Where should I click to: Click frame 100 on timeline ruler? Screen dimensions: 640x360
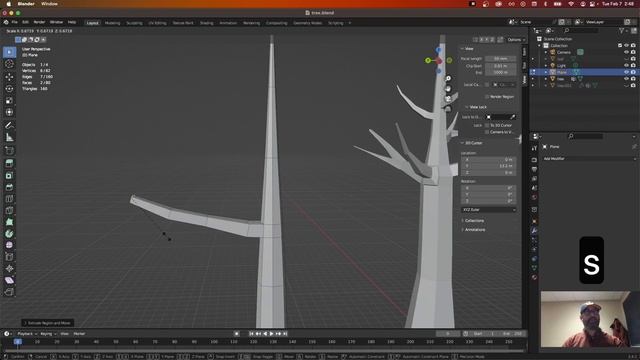[214, 342]
